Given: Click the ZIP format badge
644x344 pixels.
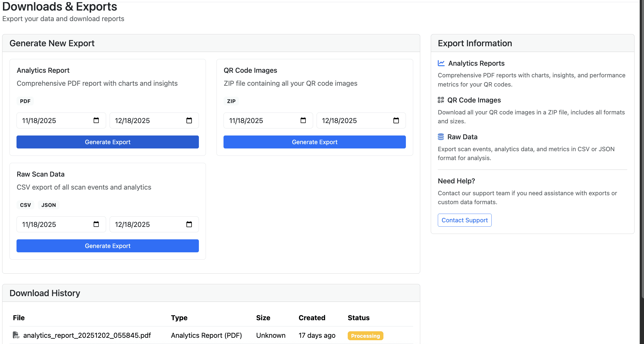Looking at the screenshot, I should [231, 101].
